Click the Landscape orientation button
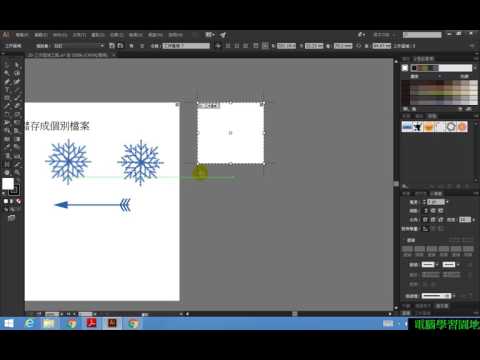480x360 pixels. tap(120, 46)
